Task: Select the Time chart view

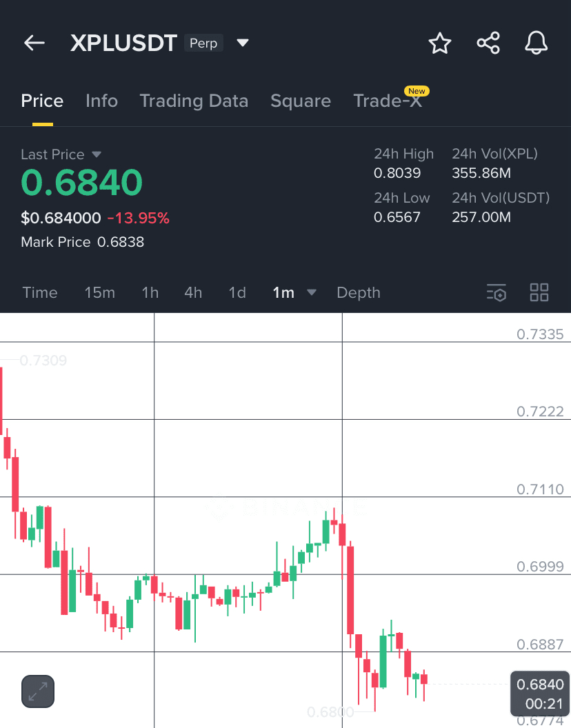Action: click(40, 292)
